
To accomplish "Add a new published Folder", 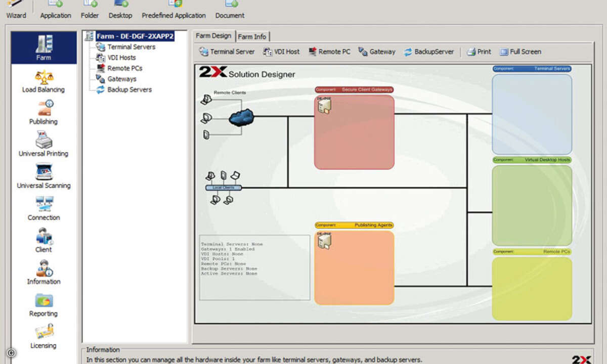I will coord(90,10).
